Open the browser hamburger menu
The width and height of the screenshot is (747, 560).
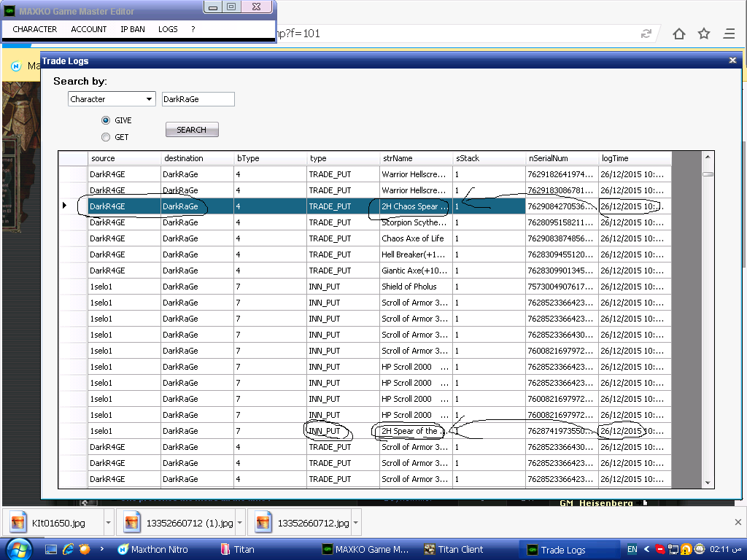pyautogui.click(x=729, y=34)
